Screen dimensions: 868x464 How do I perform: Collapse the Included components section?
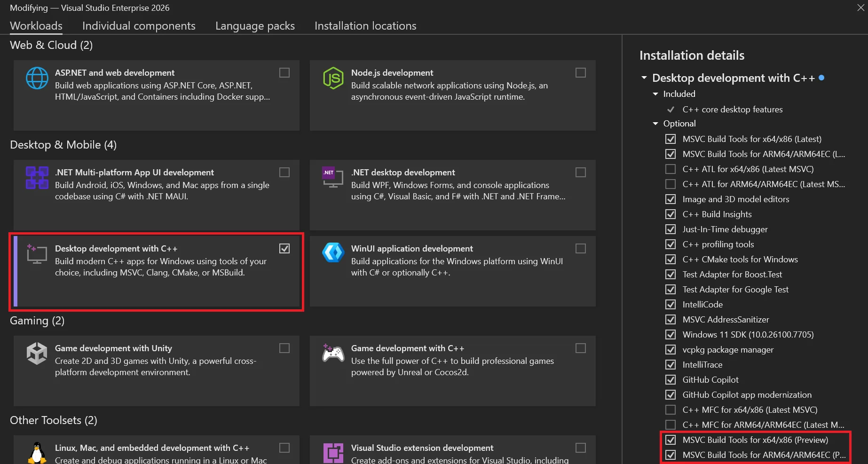point(655,94)
